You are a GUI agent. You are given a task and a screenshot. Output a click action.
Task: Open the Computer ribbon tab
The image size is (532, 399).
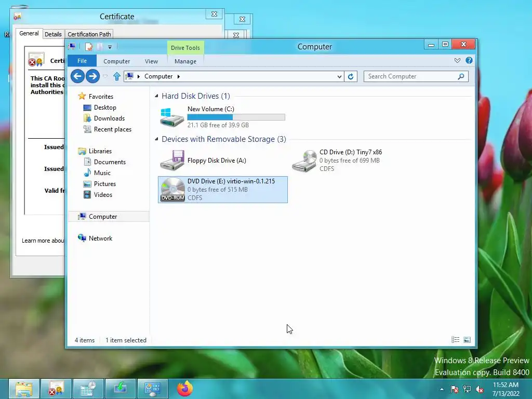[117, 61]
